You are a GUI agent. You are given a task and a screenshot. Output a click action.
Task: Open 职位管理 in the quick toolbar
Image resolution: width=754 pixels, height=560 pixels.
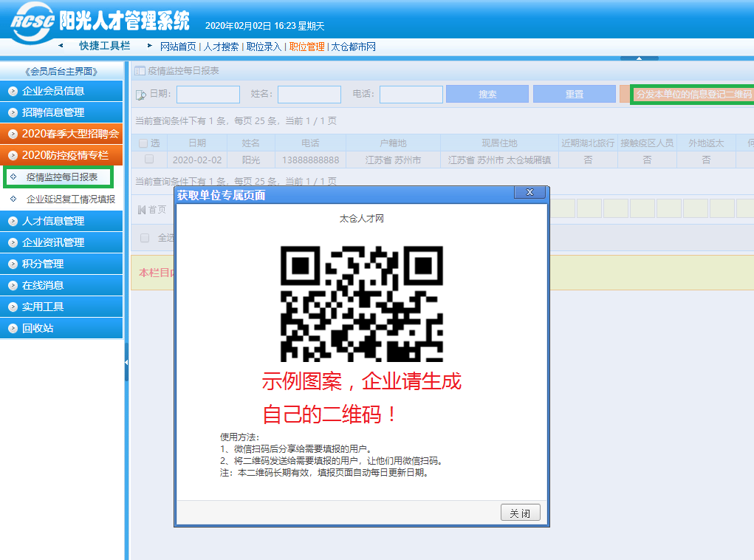point(306,47)
